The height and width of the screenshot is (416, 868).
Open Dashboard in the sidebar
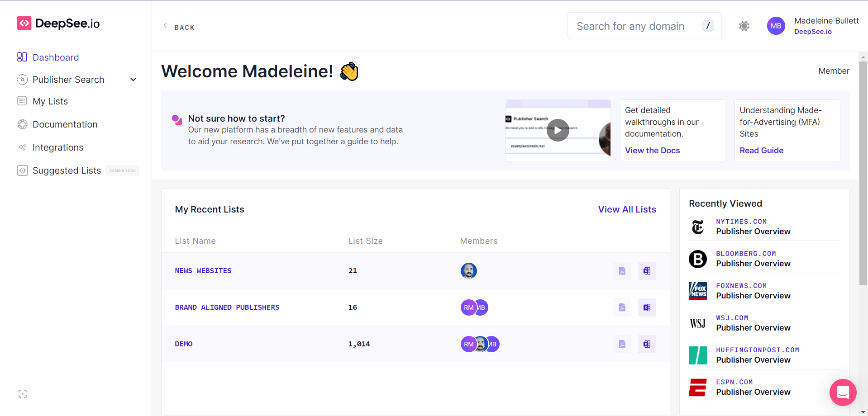tap(55, 57)
